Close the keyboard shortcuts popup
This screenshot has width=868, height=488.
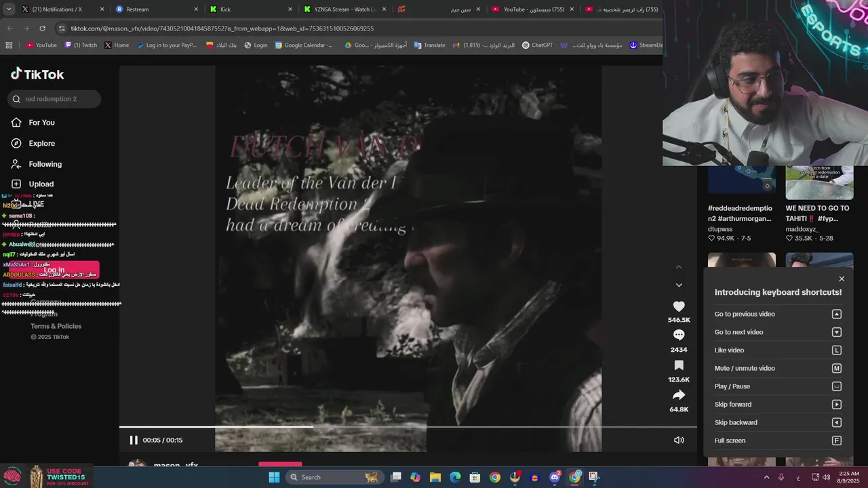[x=842, y=279]
